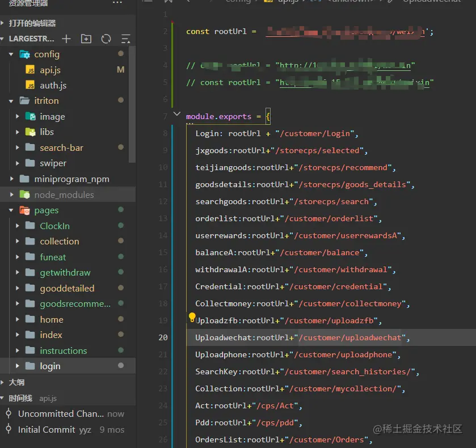Click the New Folder icon in explorer header
Screen dimensions: 476x448
pyautogui.click(x=86, y=39)
